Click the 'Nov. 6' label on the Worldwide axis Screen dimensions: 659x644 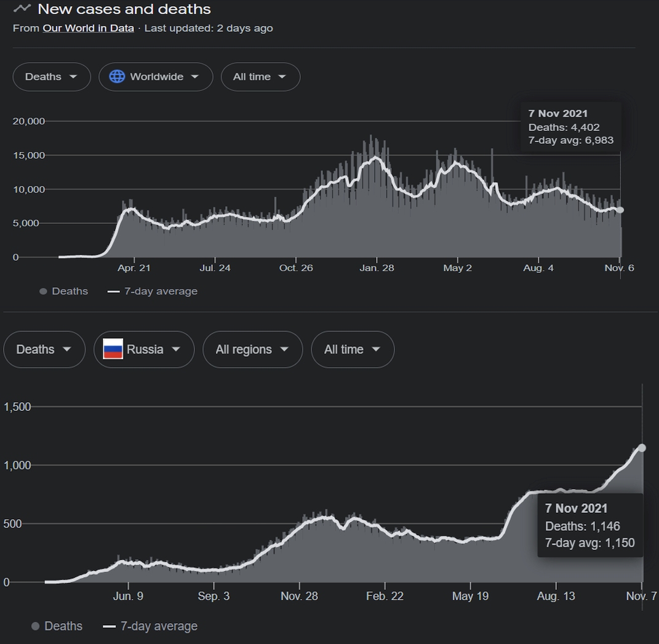[x=619, y=268]
